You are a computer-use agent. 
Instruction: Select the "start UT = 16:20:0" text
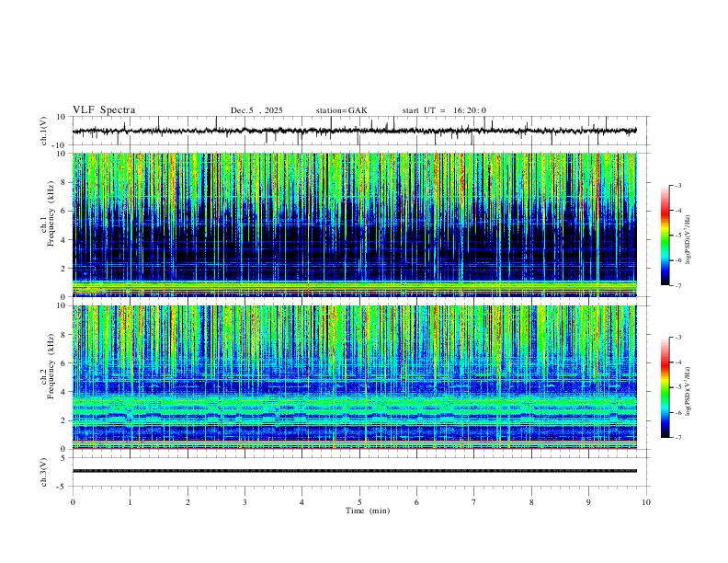point(444,110)
